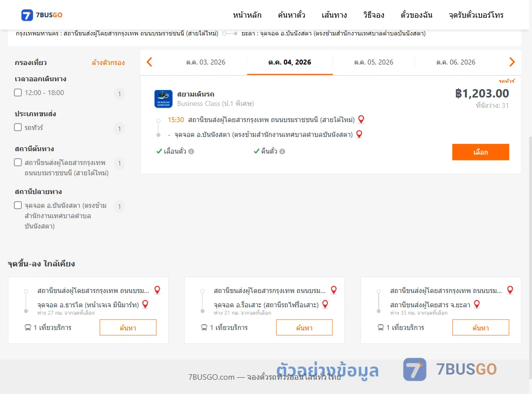
Task: Select the ต.ค. 05, 2026 date tab
Action: 373,62
